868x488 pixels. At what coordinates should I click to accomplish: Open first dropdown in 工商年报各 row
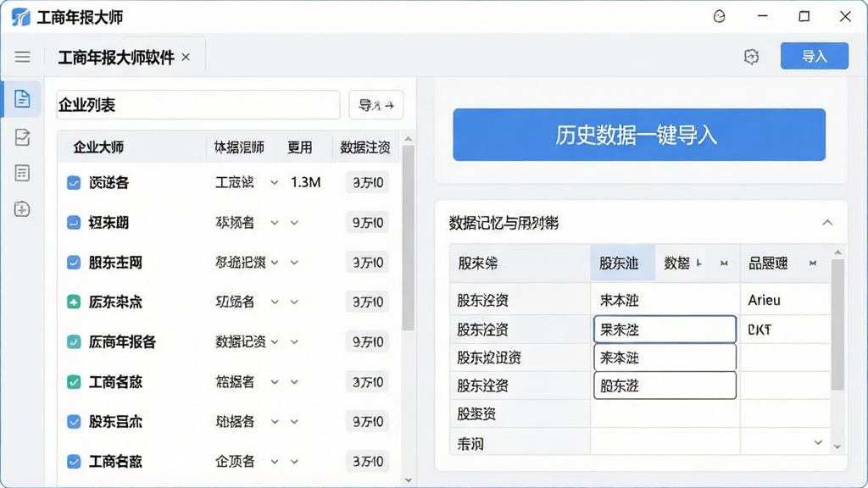(274, 342)
